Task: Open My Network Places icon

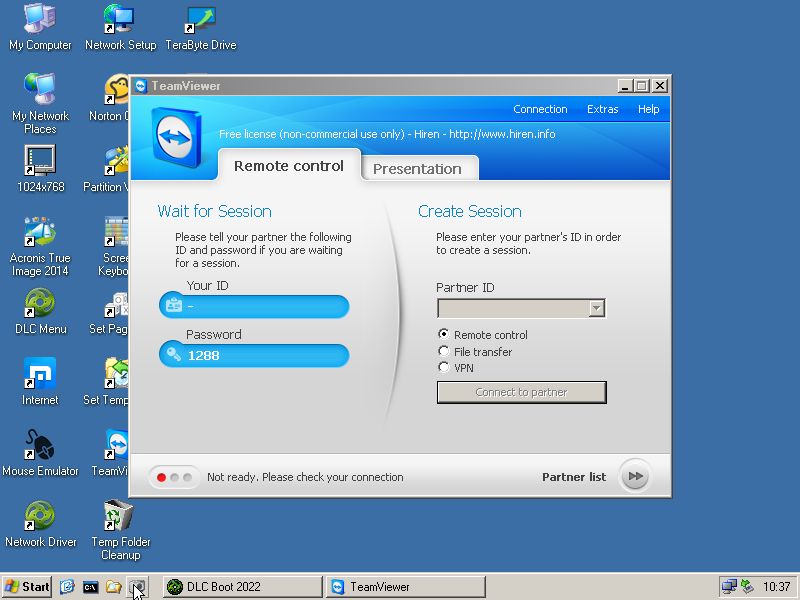Action: pyautogui.click(x=40, y=104)
